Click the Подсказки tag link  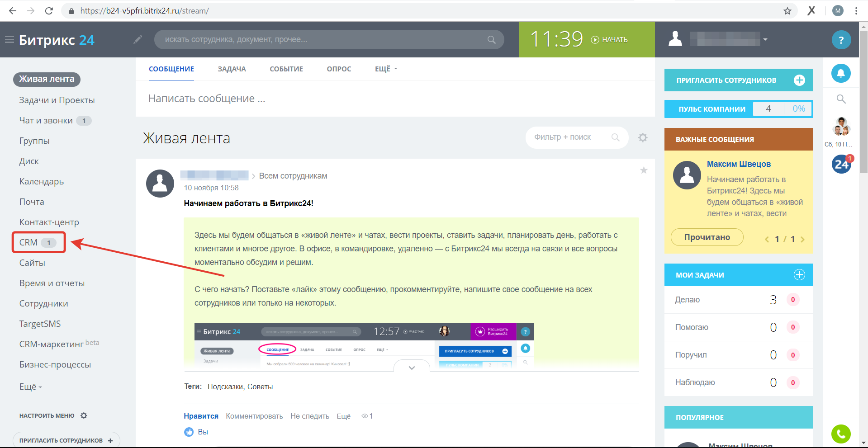[x=225, y=387]
